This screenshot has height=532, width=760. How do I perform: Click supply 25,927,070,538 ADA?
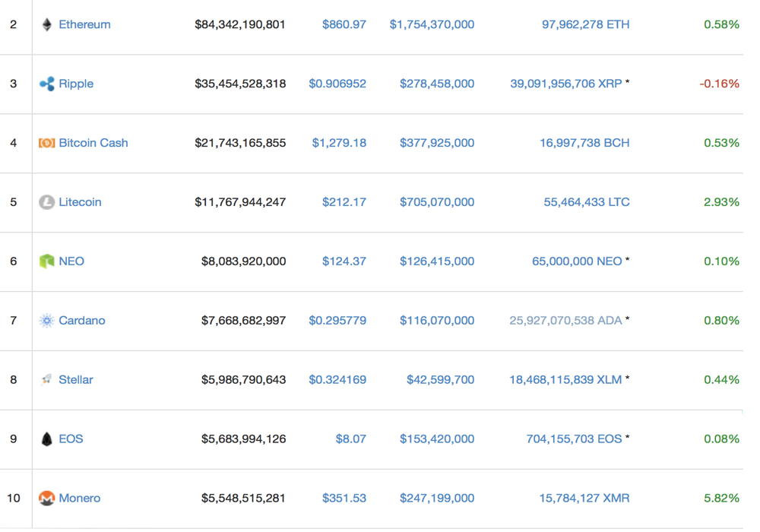point(565,320)
